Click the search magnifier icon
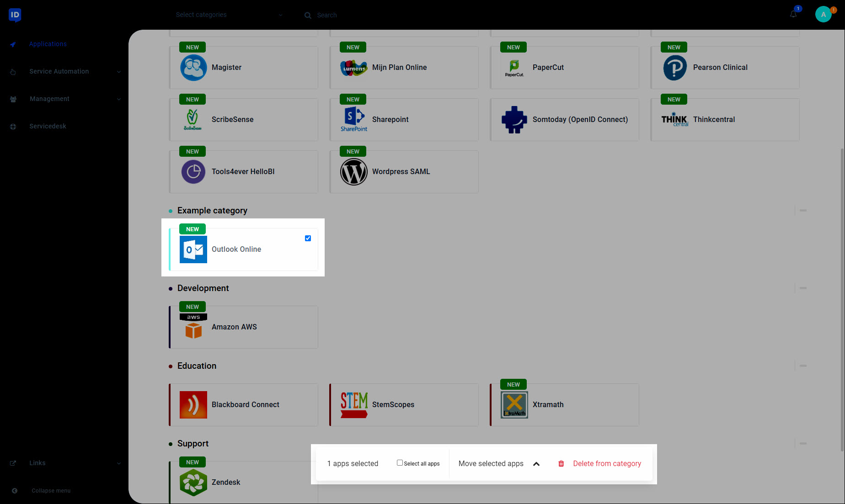The image size is (845, 504). [308, 15]
